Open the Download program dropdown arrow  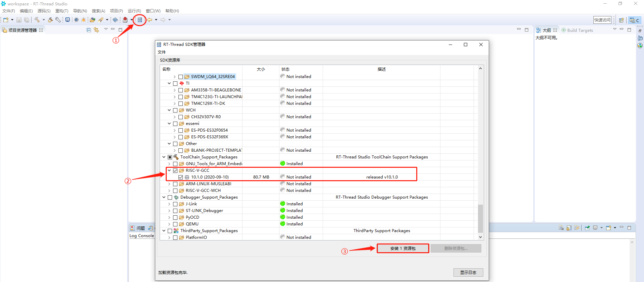tap(131, 20)
